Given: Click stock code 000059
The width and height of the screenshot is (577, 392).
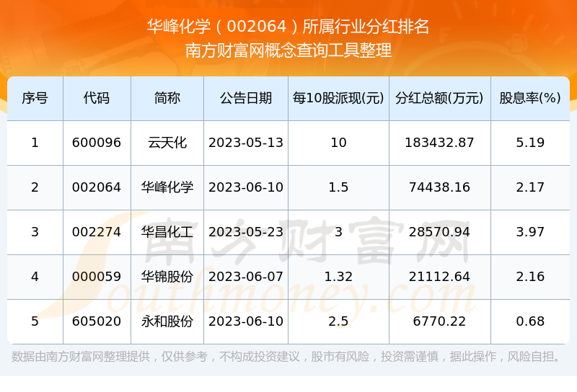Looking at the screenshot, I should 97,277.
